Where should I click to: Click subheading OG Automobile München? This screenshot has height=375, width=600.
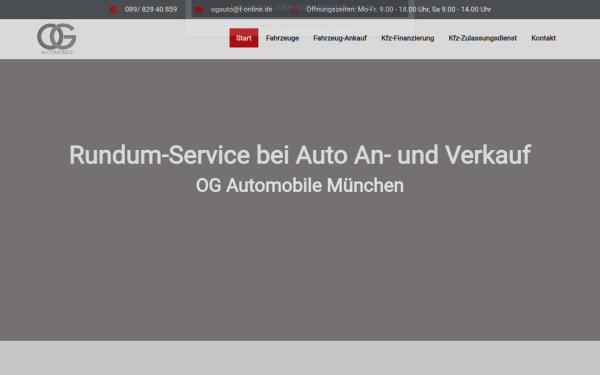(x=300, y=186)
